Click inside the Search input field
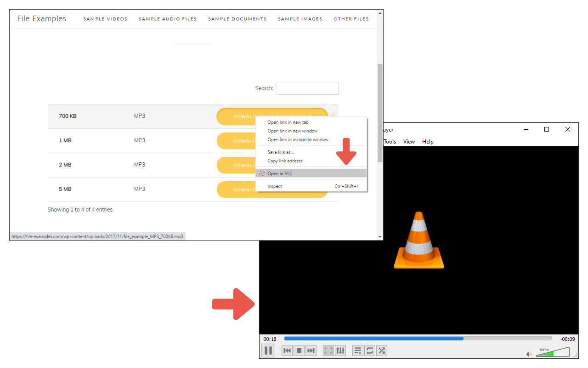 tap(307, 88)
